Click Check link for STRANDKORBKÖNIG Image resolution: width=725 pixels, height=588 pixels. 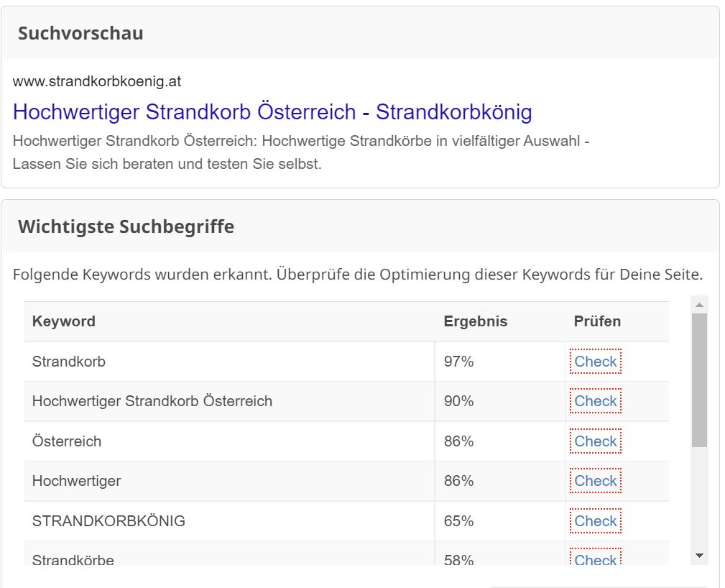[595, 521]
